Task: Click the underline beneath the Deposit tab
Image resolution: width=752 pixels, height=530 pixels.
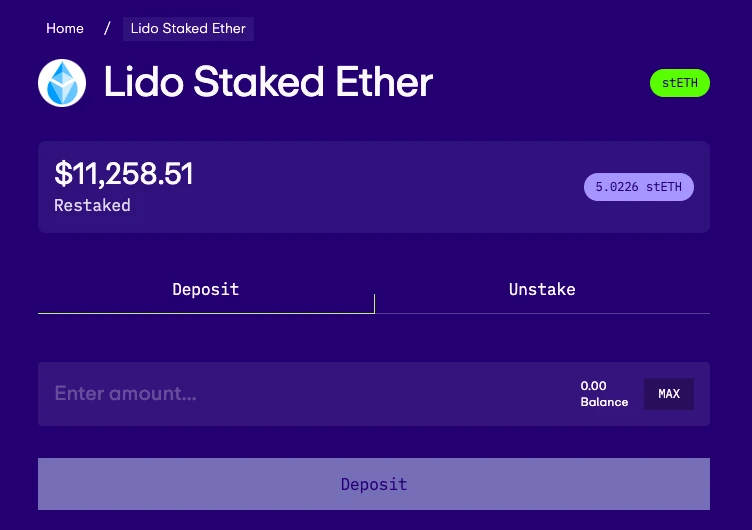Action: coord(205,313)
